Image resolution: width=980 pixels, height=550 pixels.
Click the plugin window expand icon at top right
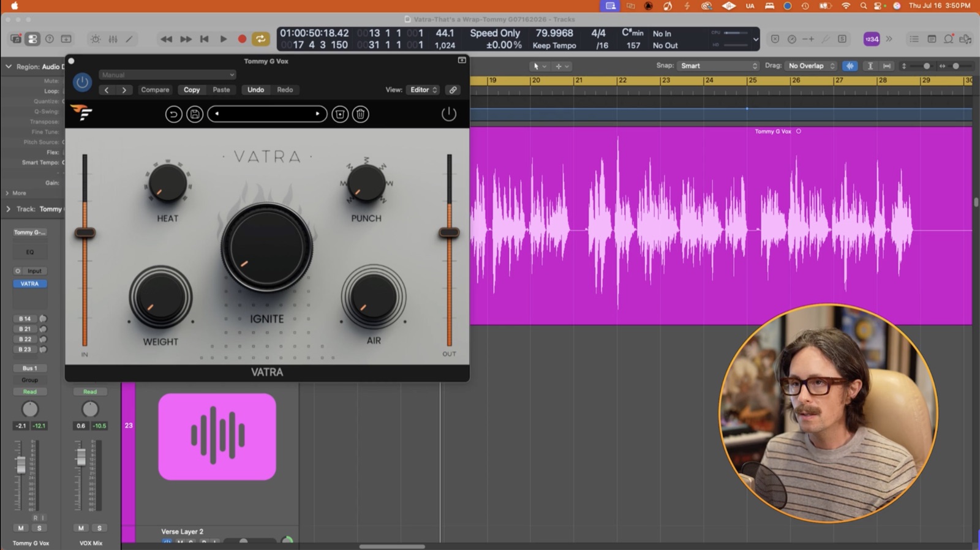(462, 61)
